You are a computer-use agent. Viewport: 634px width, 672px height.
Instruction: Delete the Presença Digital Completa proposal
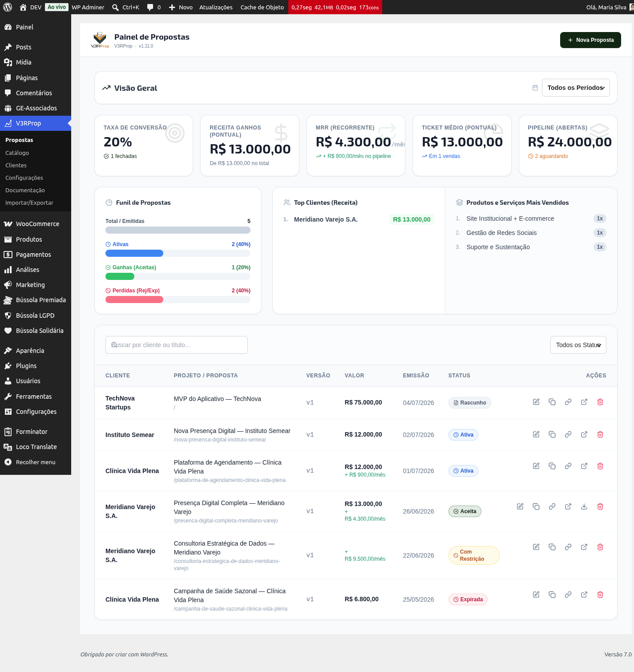click(600, 506)
